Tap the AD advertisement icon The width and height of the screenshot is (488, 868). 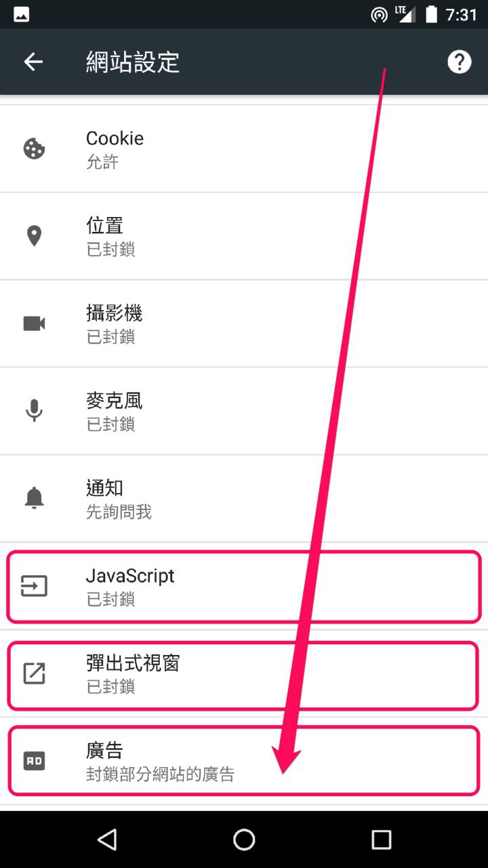(x=34, y=761)
